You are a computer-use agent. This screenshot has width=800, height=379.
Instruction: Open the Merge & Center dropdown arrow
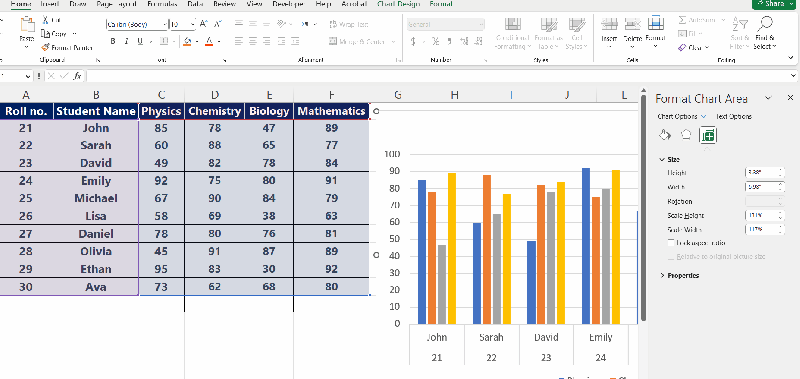coord(393,42)
